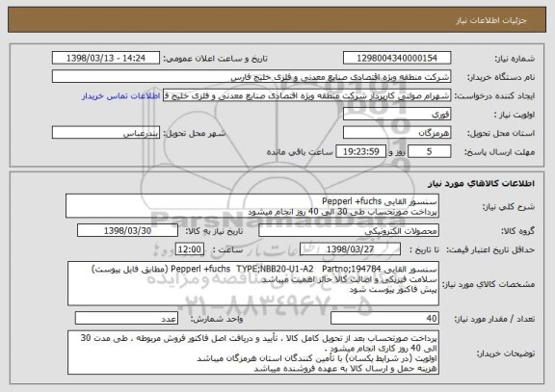
Task: Click the quantity field showing 40
Action: tap(384, 319)
